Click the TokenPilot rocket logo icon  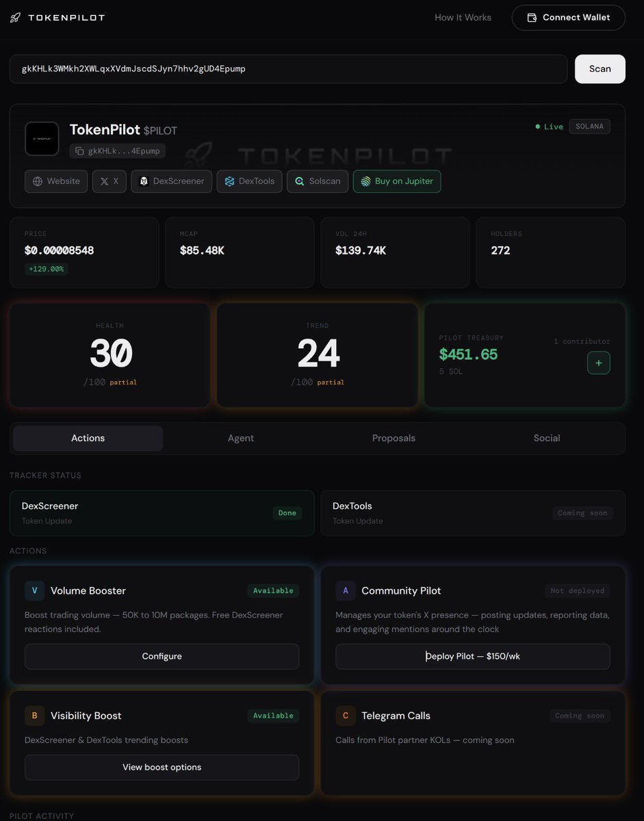tap(15, 18)
